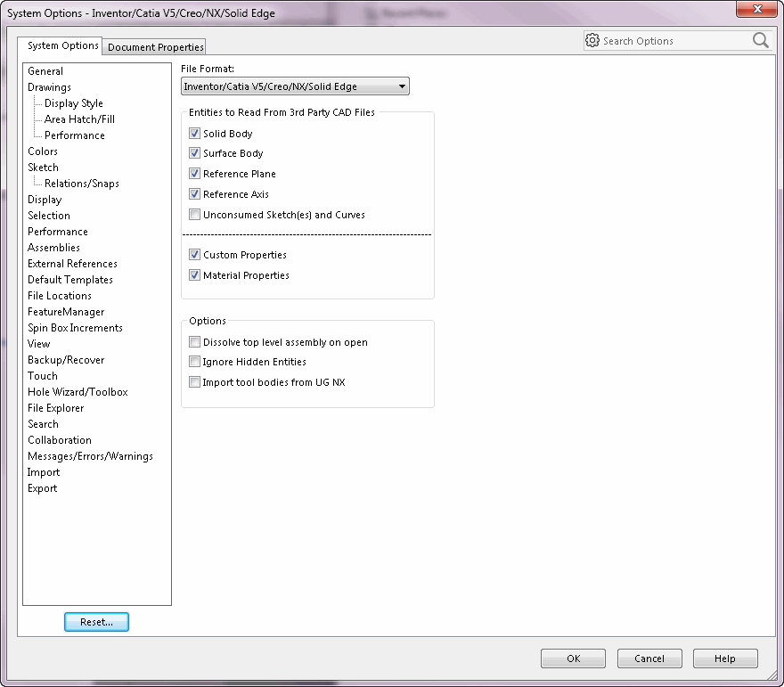Enable Dissolve top level assembly on open
Image resolution: width=784 pixels, height=687 pixels.
tap(194, 342)
